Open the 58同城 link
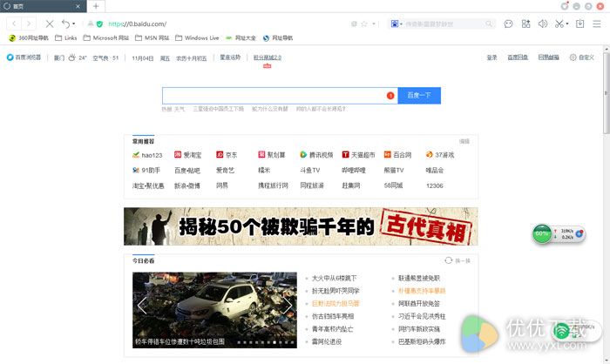610x364 pixels. tap(393, 185)
